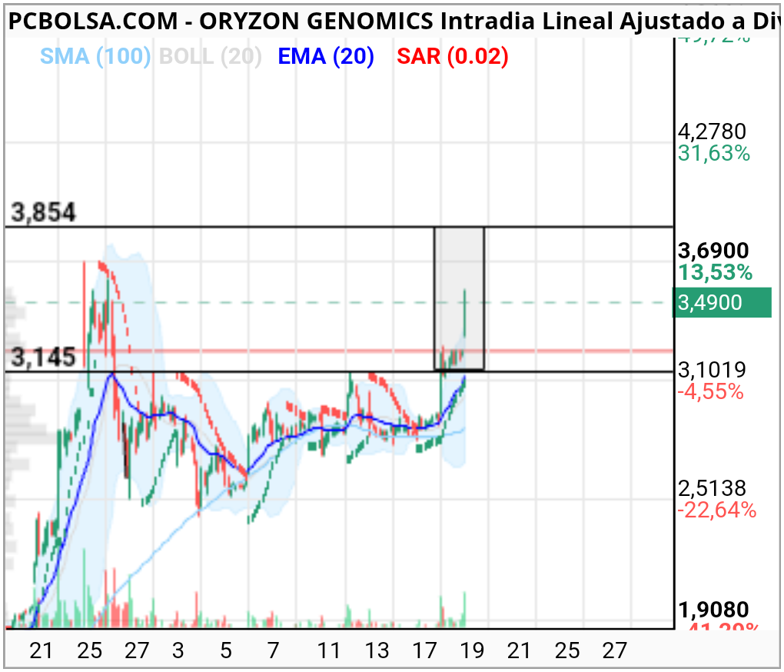The height and width of the screenshot is (672, 784).
Task: Click the 13,53% axis percentage
Action: point(715,272)
